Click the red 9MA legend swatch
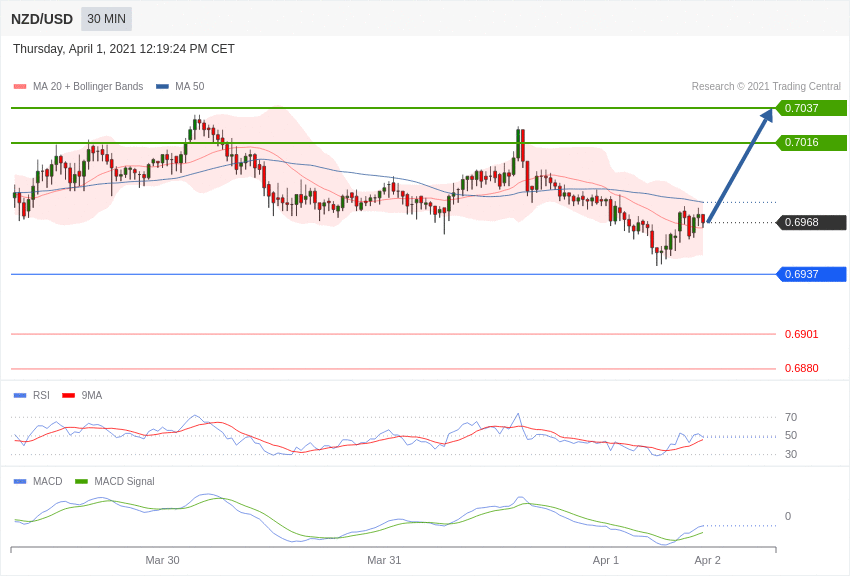The image size is (850, 576). pos(69,396)
